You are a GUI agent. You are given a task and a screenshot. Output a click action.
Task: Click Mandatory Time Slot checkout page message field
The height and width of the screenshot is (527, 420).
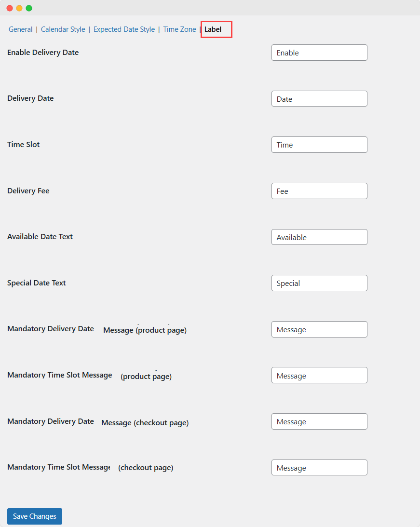(x=319, y=467)
